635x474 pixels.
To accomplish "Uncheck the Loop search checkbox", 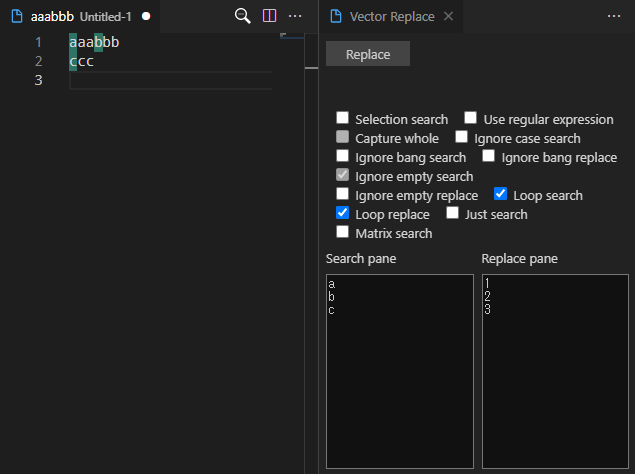I will click(501, 195).
